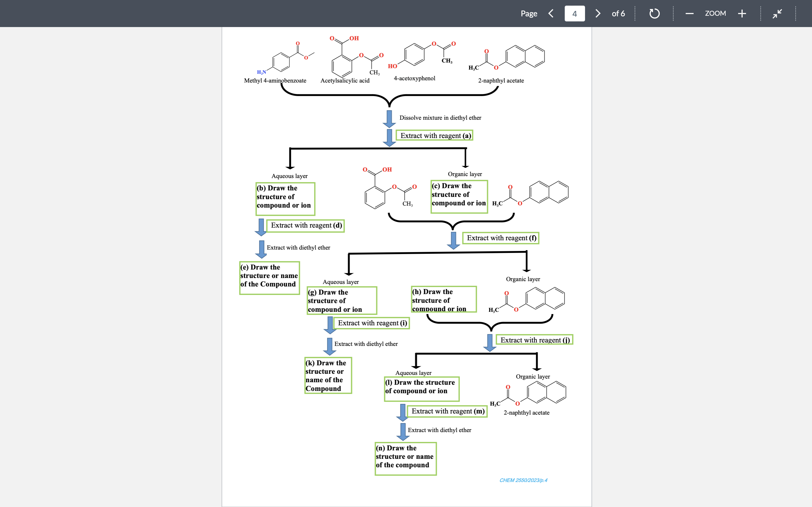Screen dimensions: 812x507
Task: Go to the previous page
Action: click(551, 14)
